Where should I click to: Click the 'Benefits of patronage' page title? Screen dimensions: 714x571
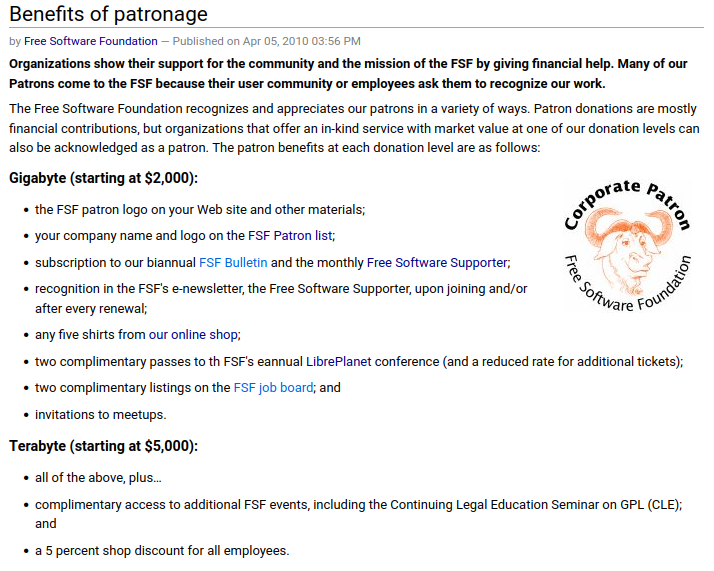tap(108, 14)
